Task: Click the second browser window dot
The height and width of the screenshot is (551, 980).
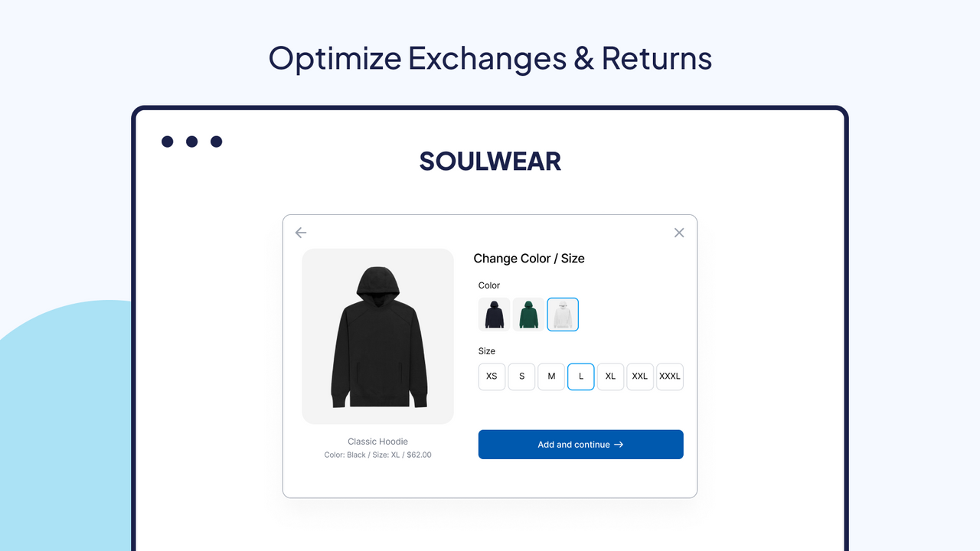Action: tap(191, 141)
